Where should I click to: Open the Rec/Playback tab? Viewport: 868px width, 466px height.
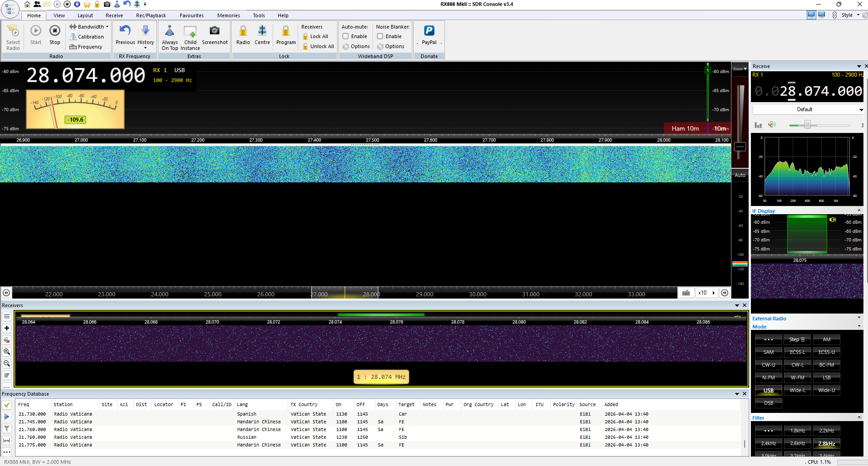(151, 15)
